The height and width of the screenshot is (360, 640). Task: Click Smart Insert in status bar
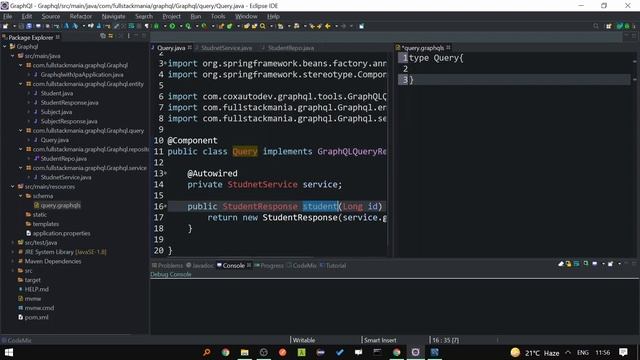click(x=380, y=340)
